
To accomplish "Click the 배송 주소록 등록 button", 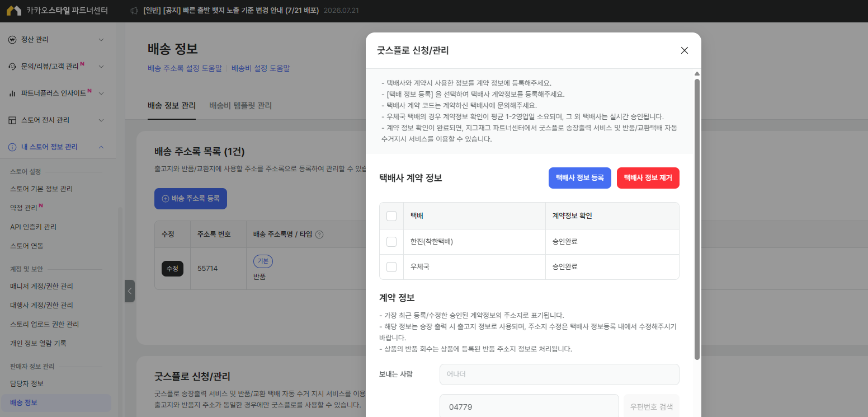I will tap(191, 199).
